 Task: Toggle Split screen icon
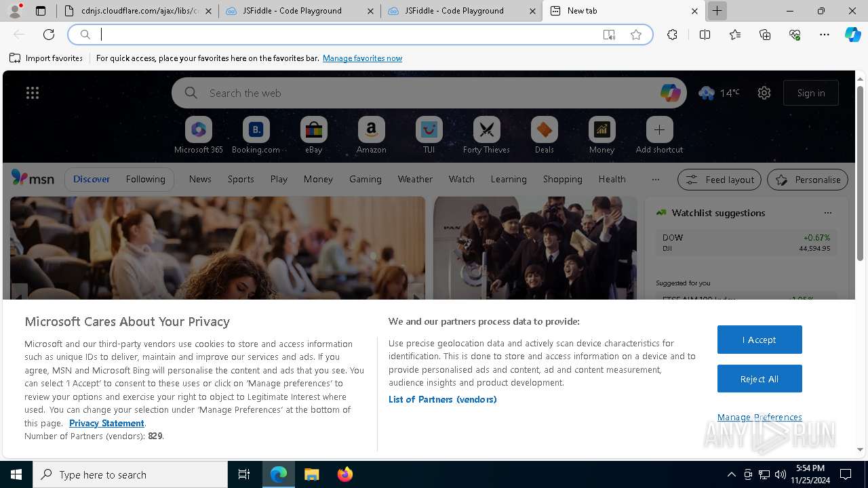pos(705,35)
